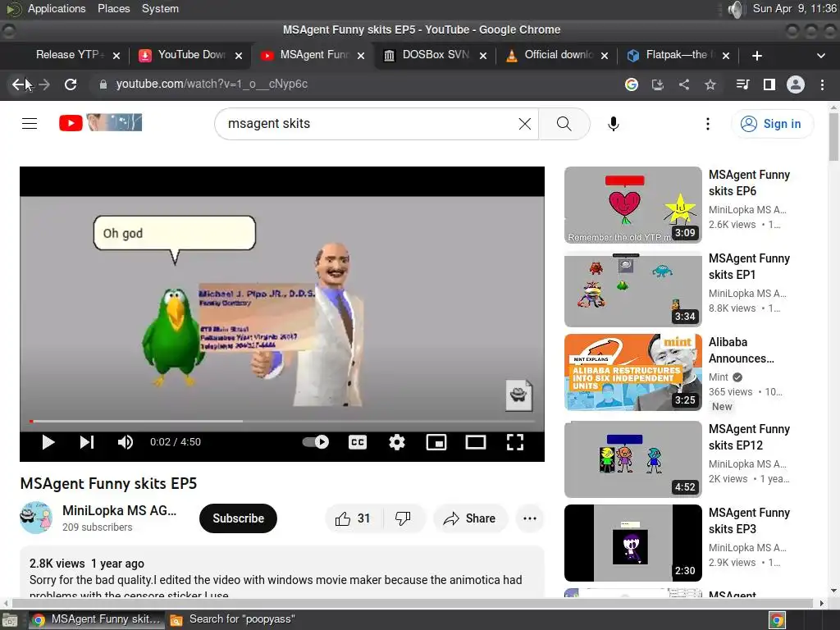
Task: Open the Places menu
Action: click(113, 8)
